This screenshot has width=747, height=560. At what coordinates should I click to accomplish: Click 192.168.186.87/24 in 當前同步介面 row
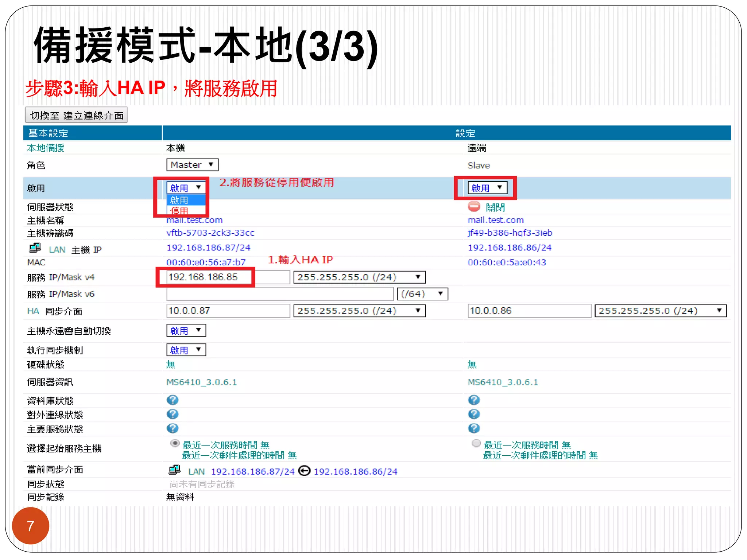pyautogui.click(x=253, y=471)
